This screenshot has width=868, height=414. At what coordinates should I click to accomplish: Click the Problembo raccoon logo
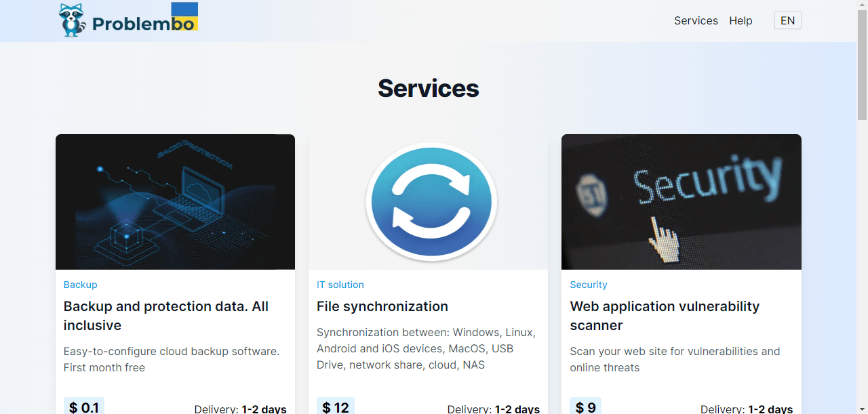[x=128, y=20]
